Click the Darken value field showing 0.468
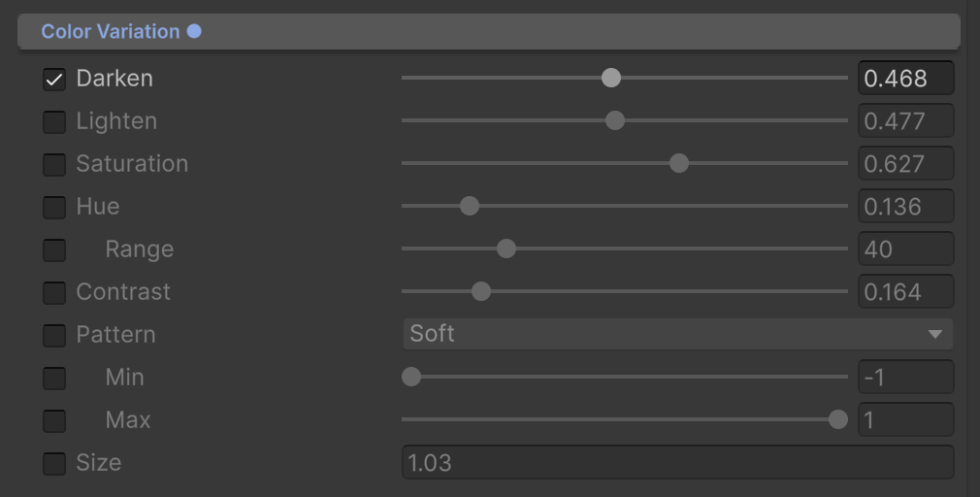This screenshot has width=980, height=497. [905, 79]
